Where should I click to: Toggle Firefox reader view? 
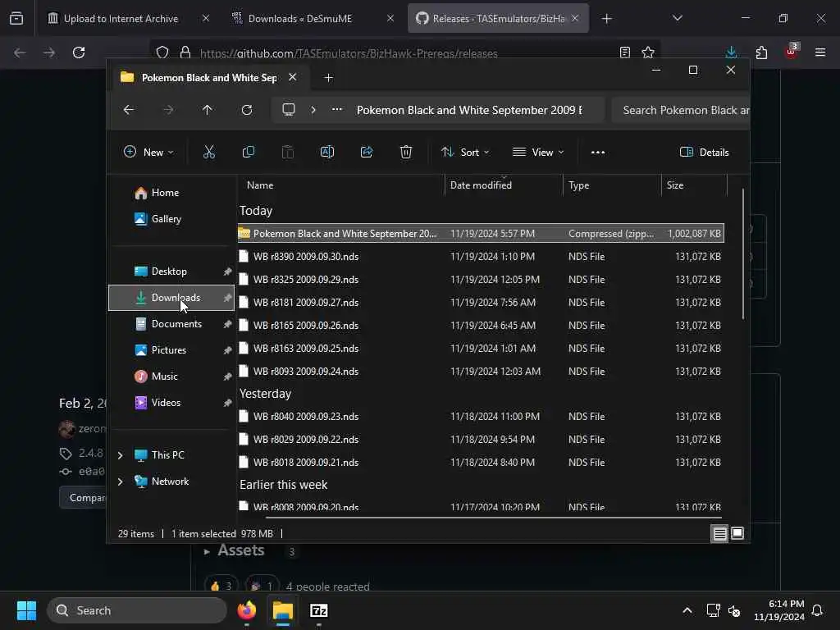pyautogui.click(x=624, y=52)
